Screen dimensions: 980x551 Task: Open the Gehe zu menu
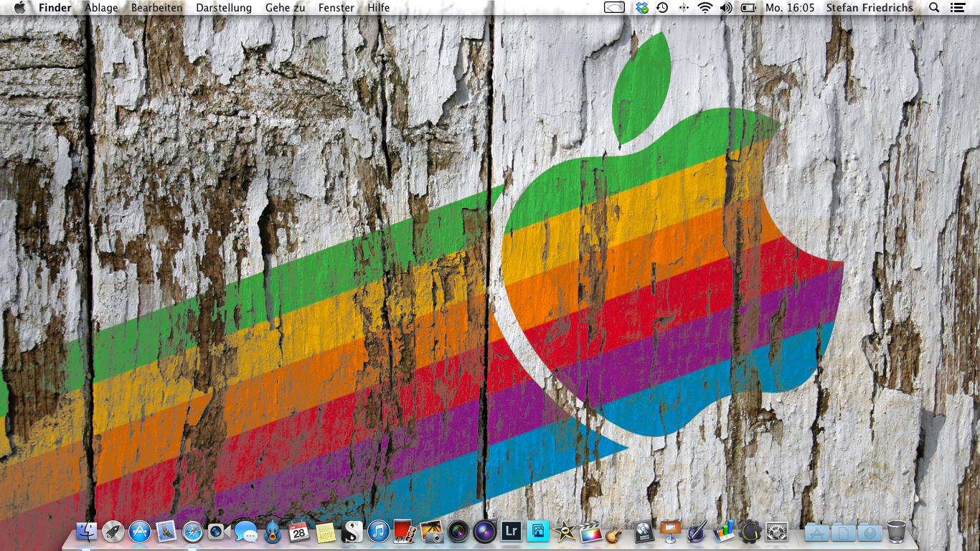(285, 7)
